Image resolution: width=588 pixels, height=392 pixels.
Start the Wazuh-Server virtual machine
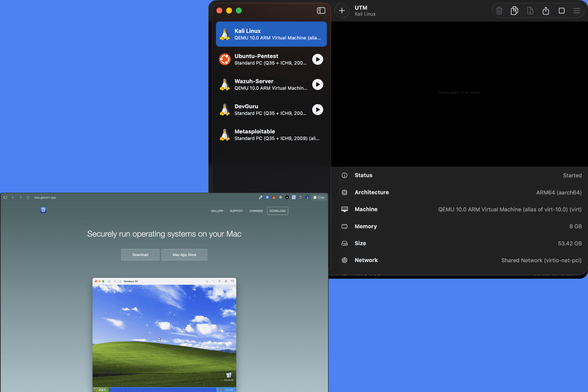[318, 85]
